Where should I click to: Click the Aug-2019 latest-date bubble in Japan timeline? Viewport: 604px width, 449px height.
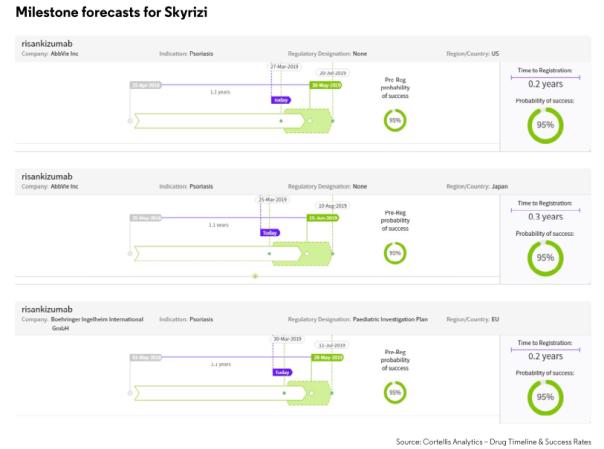[333, 206]
